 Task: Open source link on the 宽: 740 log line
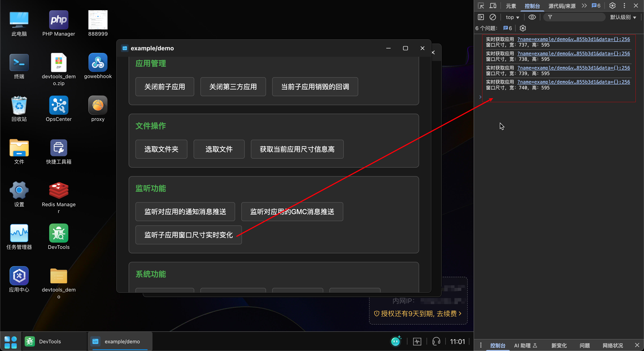(574, 82)
